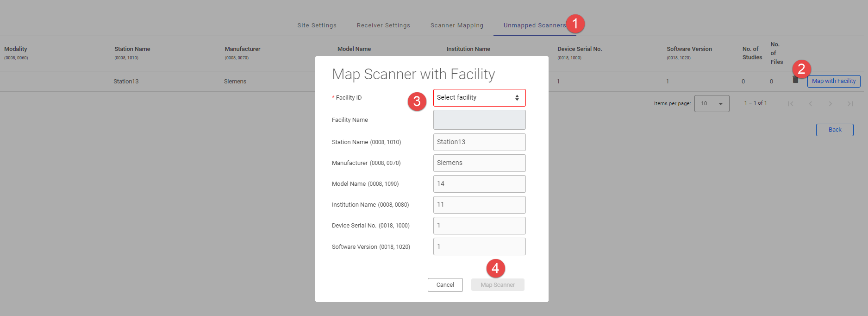Click the Software Version column header
Image resolution: width=868 pixels, height=316 pixels.
[689, 49]
